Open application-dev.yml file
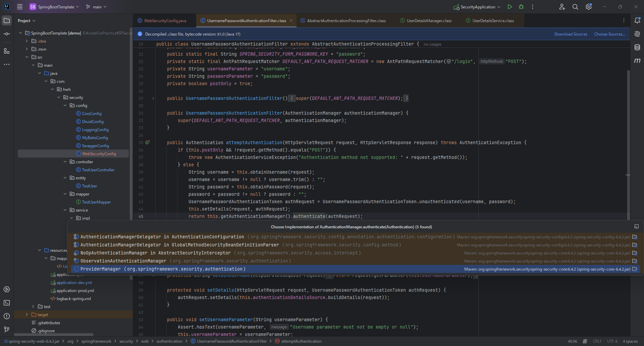644x346 pixels. (x=74, y=282)
